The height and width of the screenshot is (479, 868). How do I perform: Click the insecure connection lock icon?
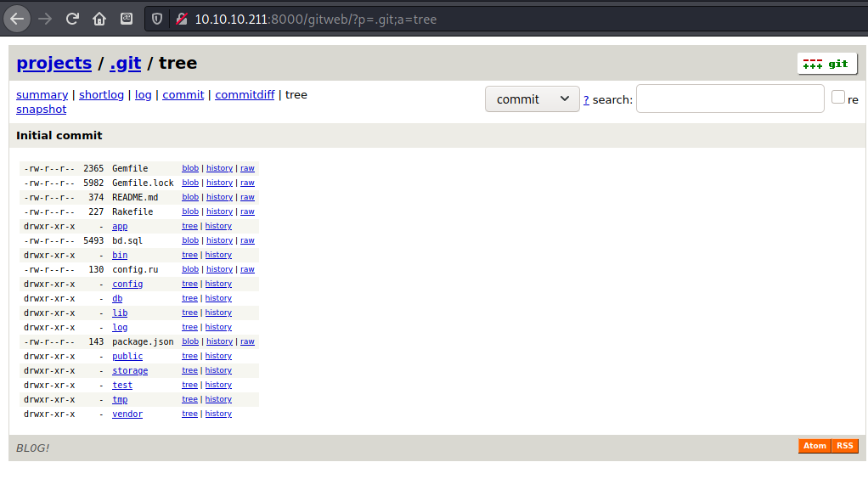tap(181, 20)
